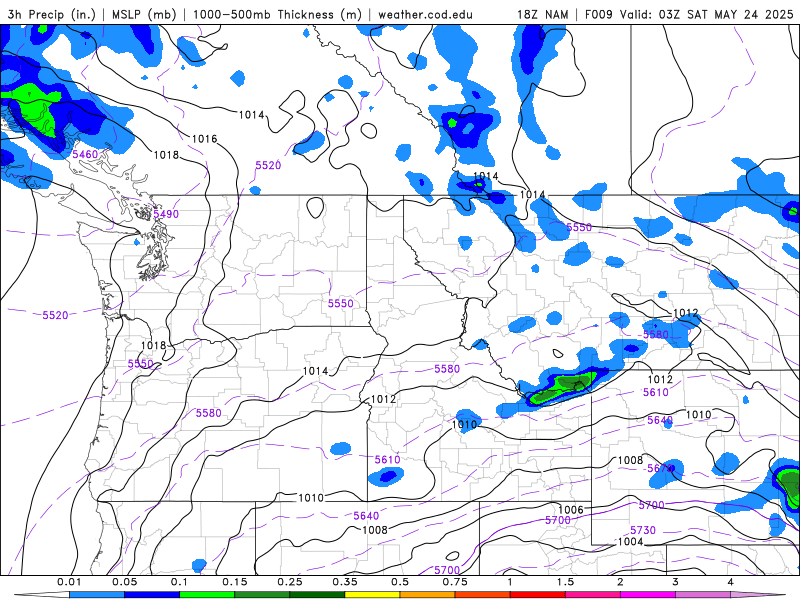Screen dimensions: 800x600
Task: Click the '3h Precip (in.)' title text
Action: click(x=51, y=14)
